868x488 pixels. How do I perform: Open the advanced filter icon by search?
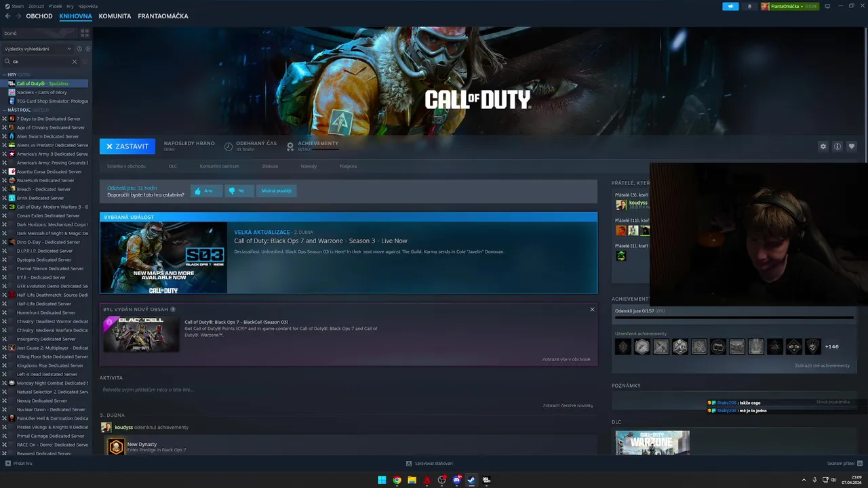pyautogui.click(x=84, y=61)
